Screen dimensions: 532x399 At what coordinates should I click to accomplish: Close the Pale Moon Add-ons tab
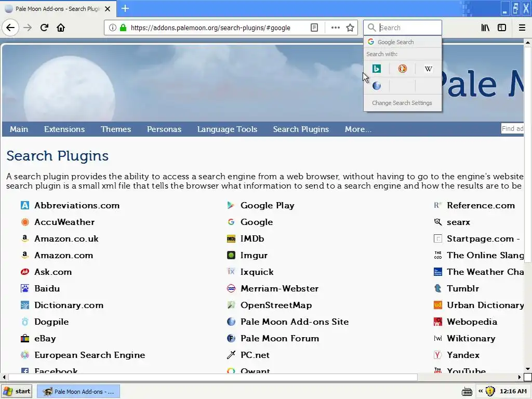[108, 9]
